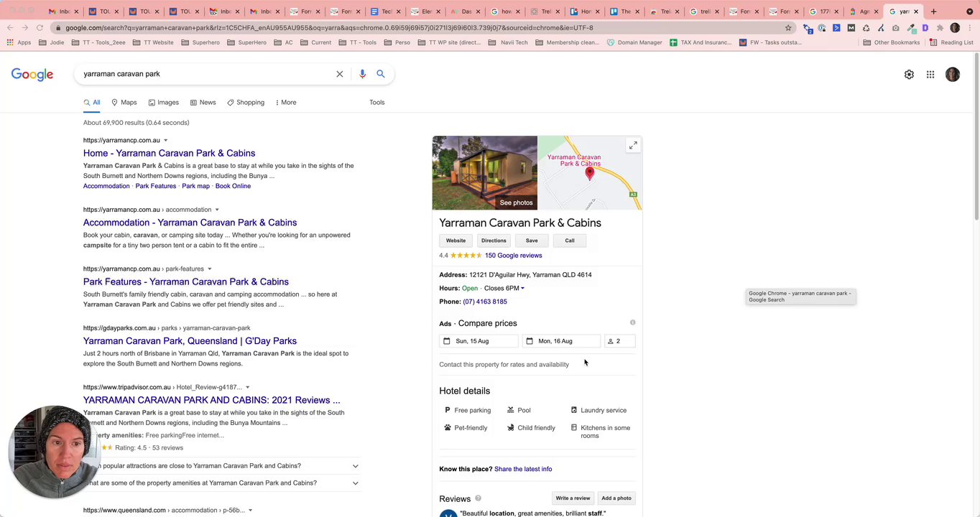
Task: Expand tripadvisor result options arrow
Action: (248, 388)
